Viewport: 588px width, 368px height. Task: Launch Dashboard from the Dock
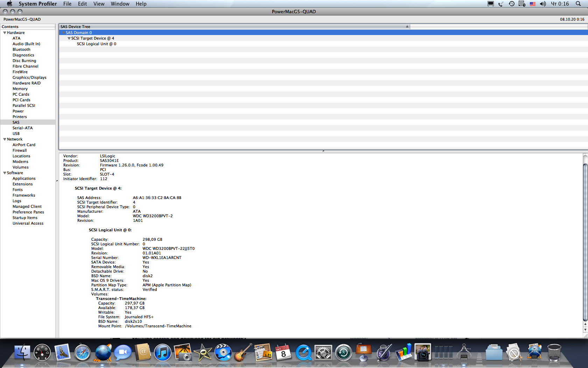coord(42,352)
